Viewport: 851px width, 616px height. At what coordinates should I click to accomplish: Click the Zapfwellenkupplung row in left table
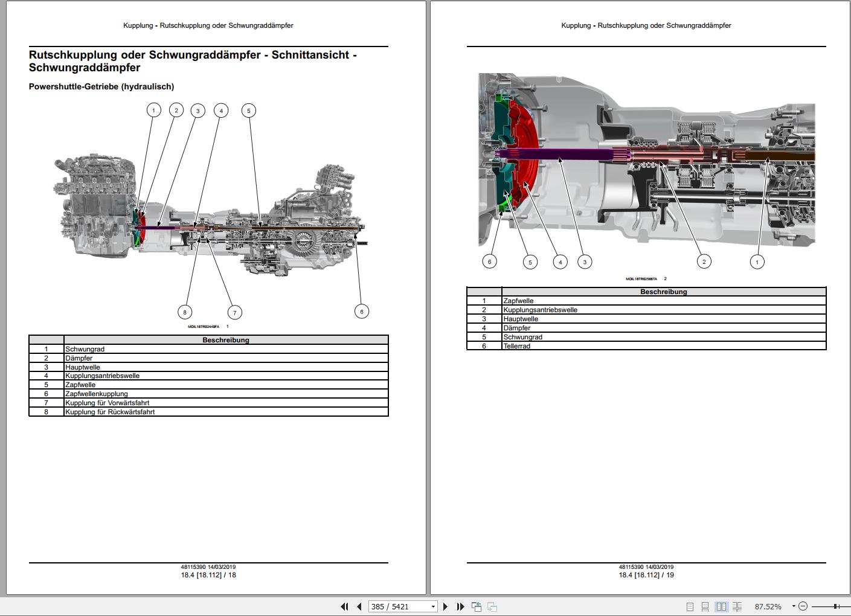click(x=97, y=394)
